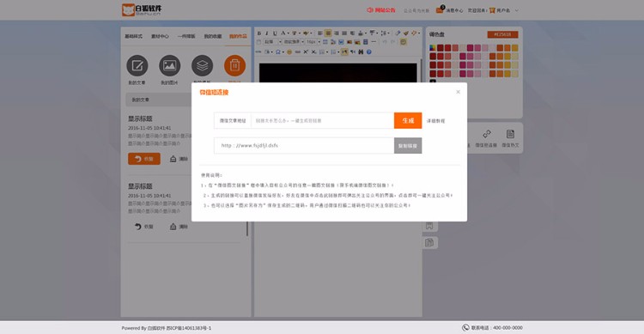Open the orange recycle bin circle icon
Image resolution: width=644 pixels, height=334 pixels.
pos(234,66)
